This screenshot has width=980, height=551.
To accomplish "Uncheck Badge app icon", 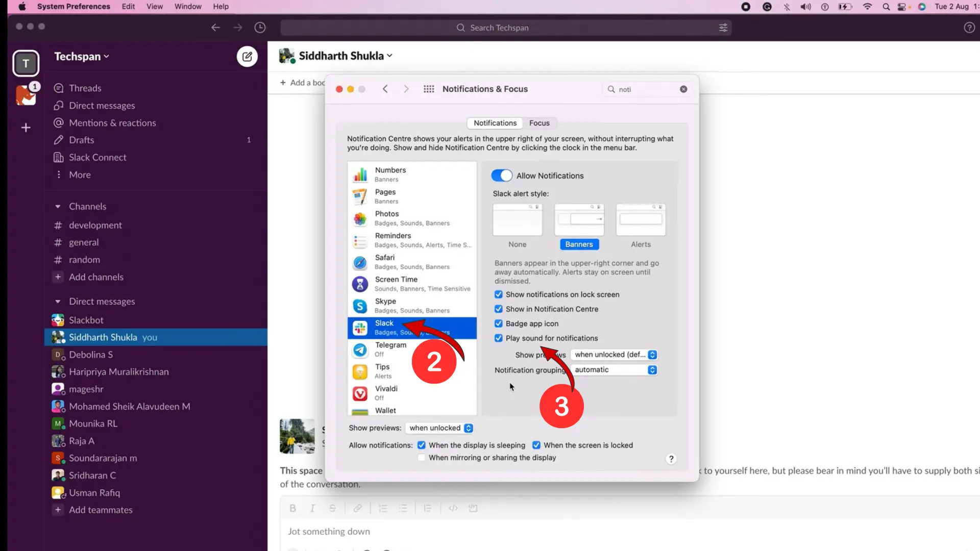I will coord(498,323).
